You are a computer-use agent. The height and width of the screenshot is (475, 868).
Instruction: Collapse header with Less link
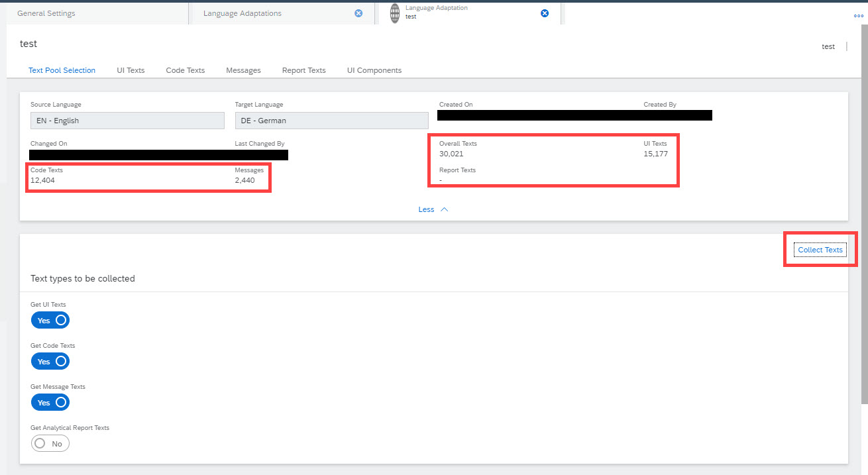coord(433,209)
